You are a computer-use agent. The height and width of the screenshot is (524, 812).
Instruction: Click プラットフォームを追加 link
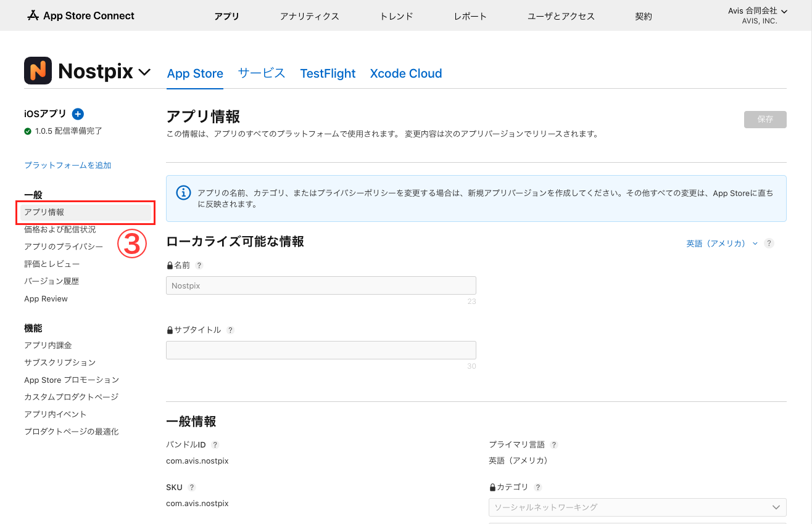pos(68,165)
